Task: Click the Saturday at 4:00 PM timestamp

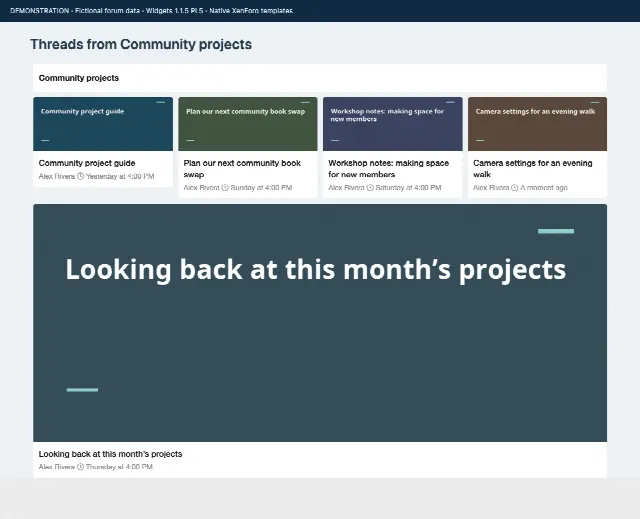Action: [408, 188]
